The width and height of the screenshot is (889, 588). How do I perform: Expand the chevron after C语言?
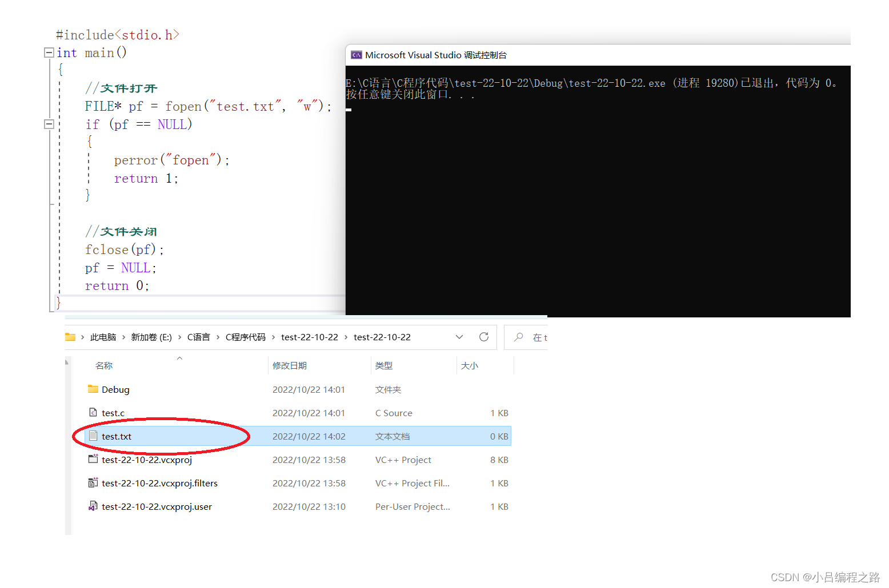(218, 337)
